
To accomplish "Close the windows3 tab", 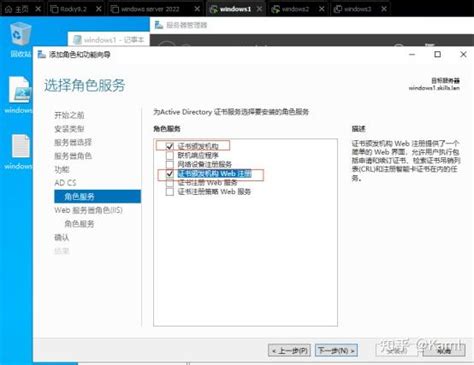I will point(384,9).
